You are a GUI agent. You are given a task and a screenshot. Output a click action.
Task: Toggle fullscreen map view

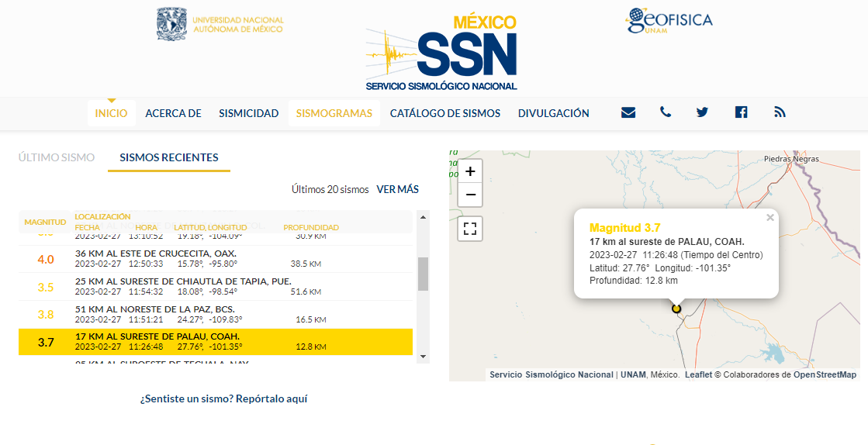pos(470,229)
